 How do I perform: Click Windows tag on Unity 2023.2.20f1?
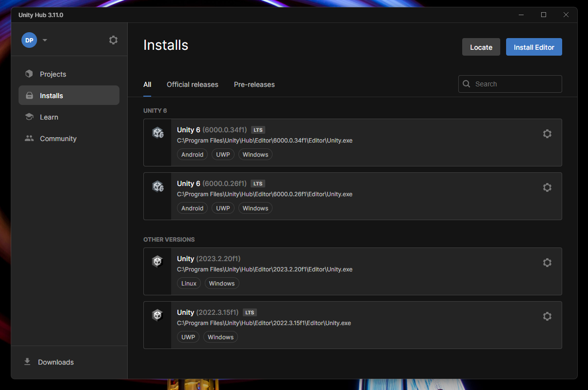222,284
